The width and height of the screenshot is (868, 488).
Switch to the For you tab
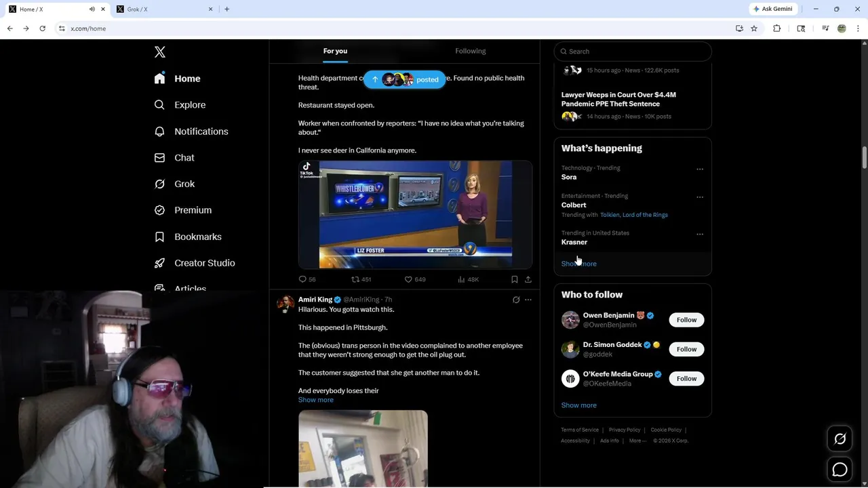[335, 51]
